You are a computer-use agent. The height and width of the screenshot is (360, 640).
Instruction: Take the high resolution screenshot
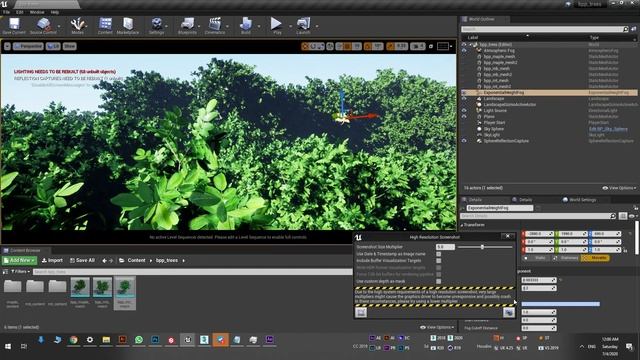[509, 312]
